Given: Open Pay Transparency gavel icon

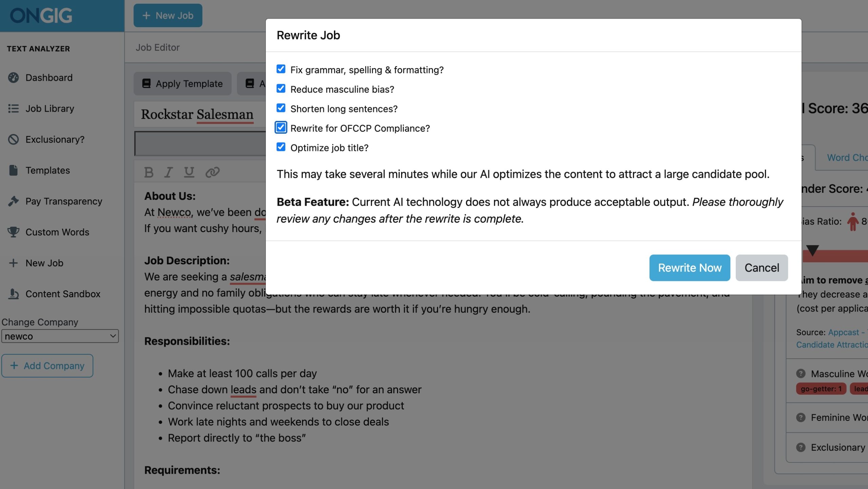Looking at the screenshot, I should [14, 201].
